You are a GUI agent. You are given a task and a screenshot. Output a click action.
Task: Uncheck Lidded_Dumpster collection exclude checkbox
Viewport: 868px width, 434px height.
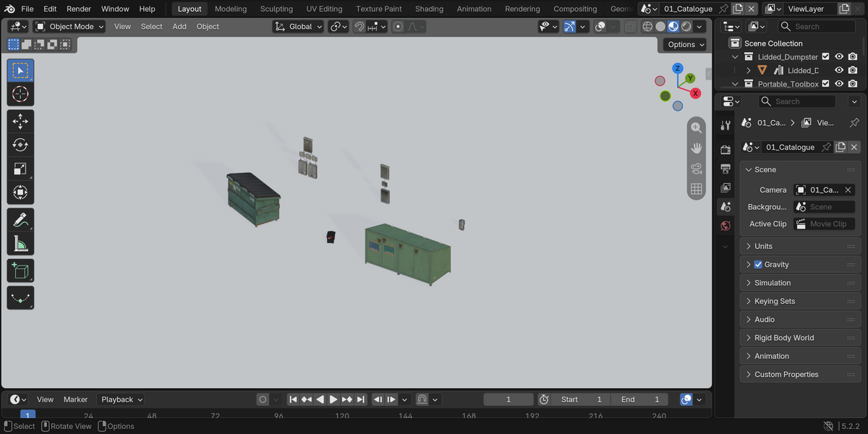tap(825, 56)
